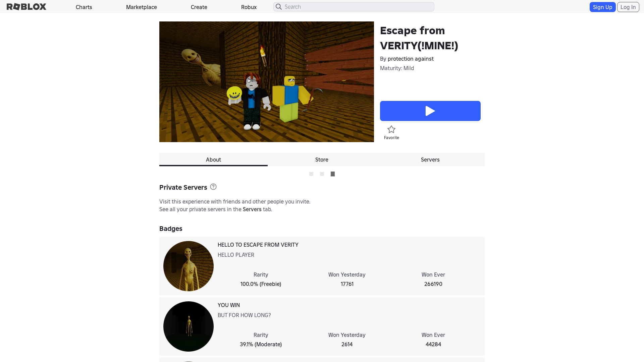This screenshot has height=362, width=644.
Task: Click the YOU WIN badge title
Action: pos(229,305)
